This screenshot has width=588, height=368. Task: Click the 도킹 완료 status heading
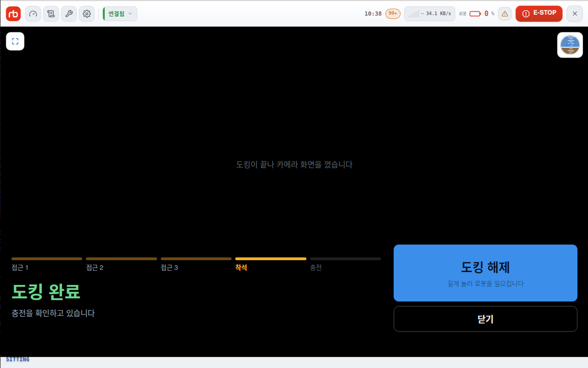point(46,292)
